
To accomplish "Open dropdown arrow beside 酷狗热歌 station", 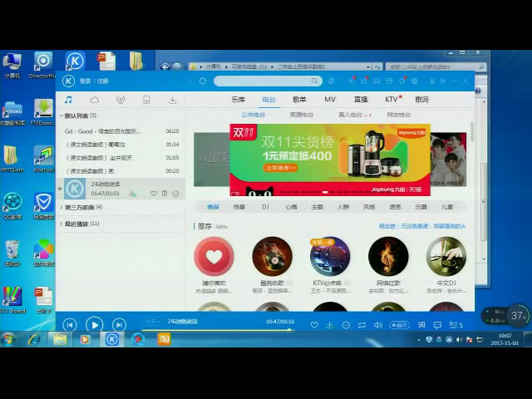I will [x=289, y=283].
